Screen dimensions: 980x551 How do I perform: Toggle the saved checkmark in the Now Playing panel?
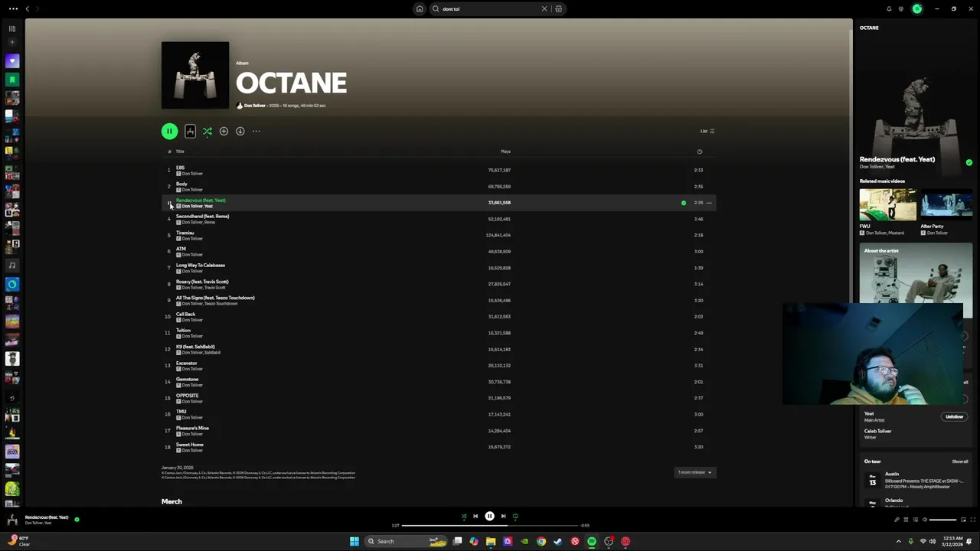(969, 162)
